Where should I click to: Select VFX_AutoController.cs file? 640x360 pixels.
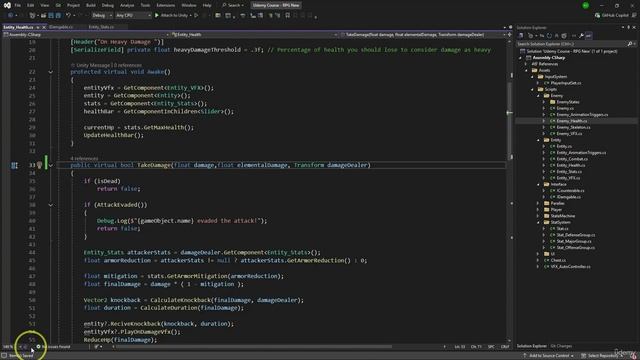pyautogui.click(x=570, y=267)
